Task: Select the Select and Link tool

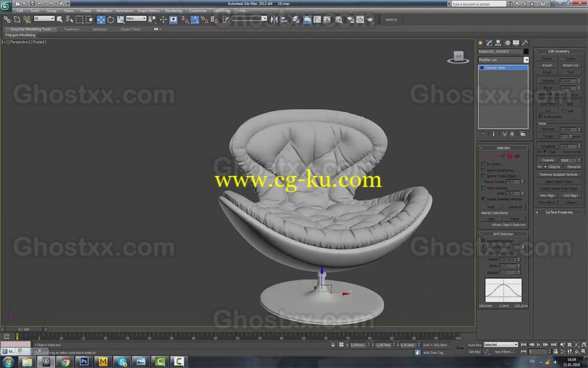Action: [7, 20]
